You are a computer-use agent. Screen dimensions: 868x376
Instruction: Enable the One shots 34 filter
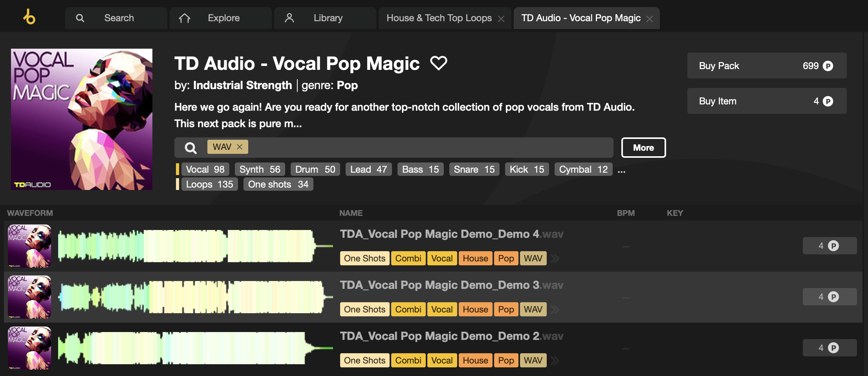(278, 184)
